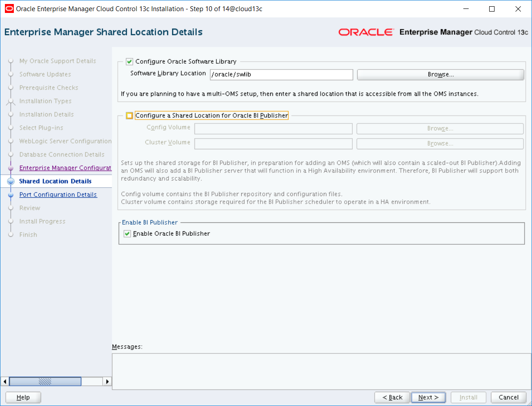
Task: Click Select Plug-ins step
Action: (x=41, y=128)
